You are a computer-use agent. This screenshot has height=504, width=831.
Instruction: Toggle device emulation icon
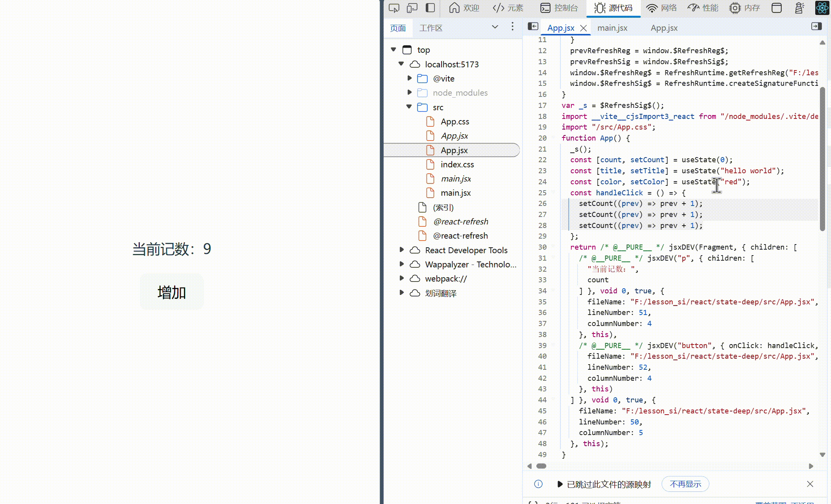pos(412,8)
